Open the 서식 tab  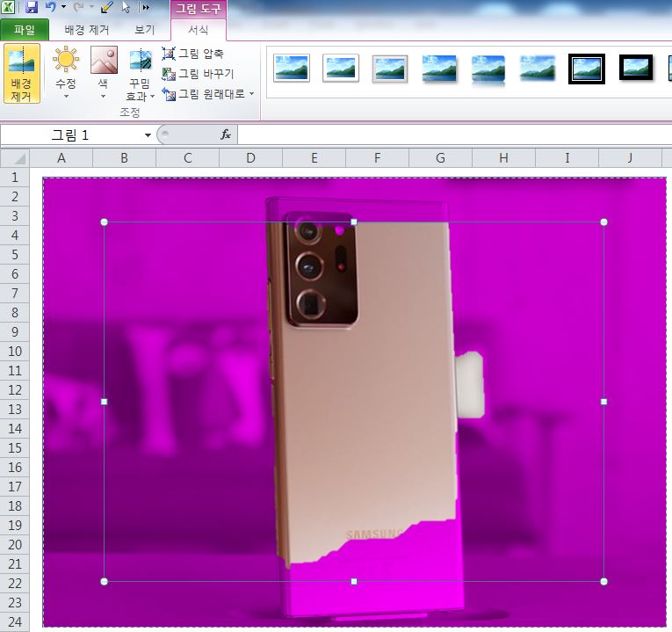(x=199, y=30)
